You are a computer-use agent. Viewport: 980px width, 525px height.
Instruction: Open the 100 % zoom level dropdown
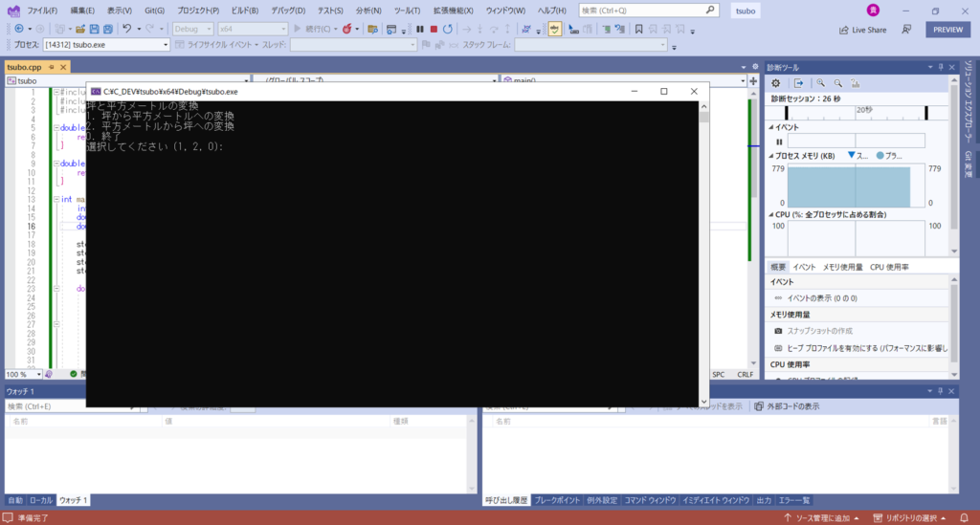(37, 375)
